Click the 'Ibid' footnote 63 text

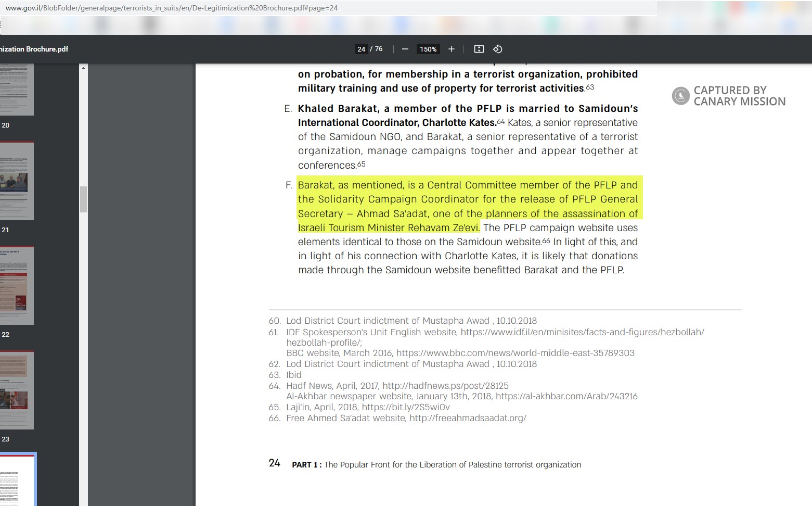pos(294,375)
